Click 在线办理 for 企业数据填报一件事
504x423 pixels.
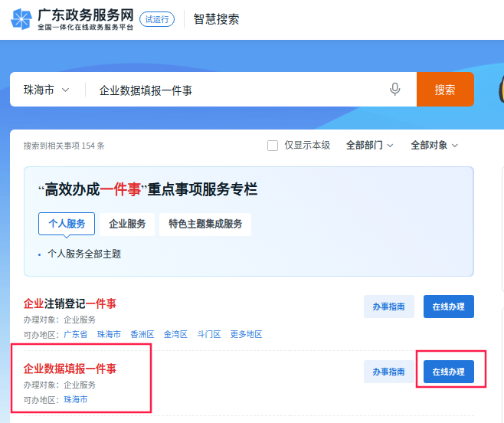coord(448,372)
